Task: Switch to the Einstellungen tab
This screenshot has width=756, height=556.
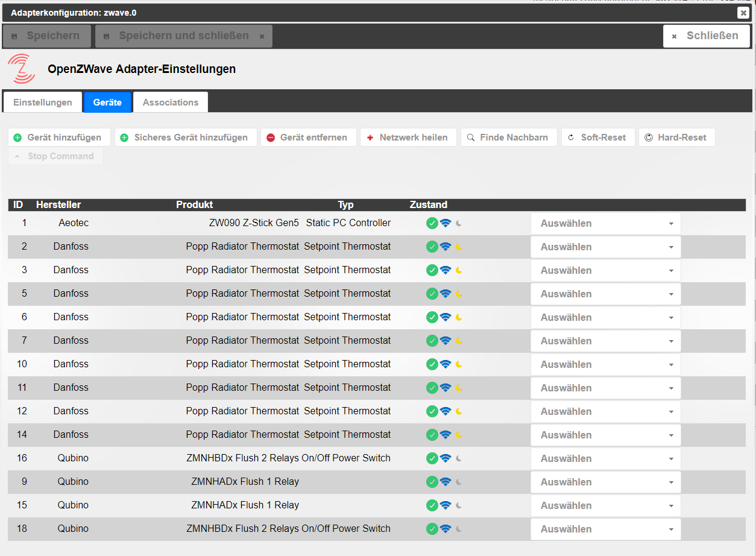Action: [x=42, y=103]
